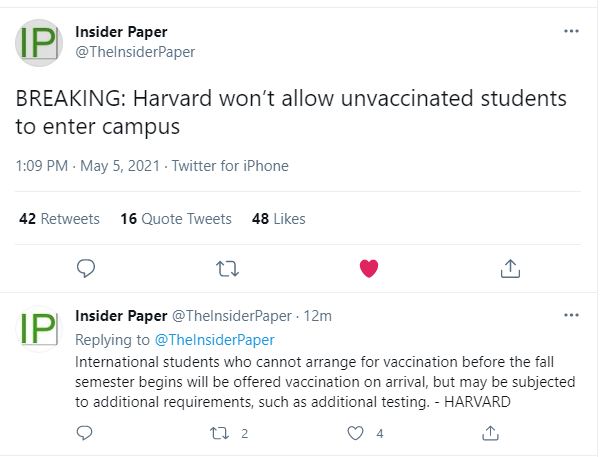The width and height of the screenshot is (609, 457).
Task: Reply to the main Harvard tweet
Action: (86, 268)
